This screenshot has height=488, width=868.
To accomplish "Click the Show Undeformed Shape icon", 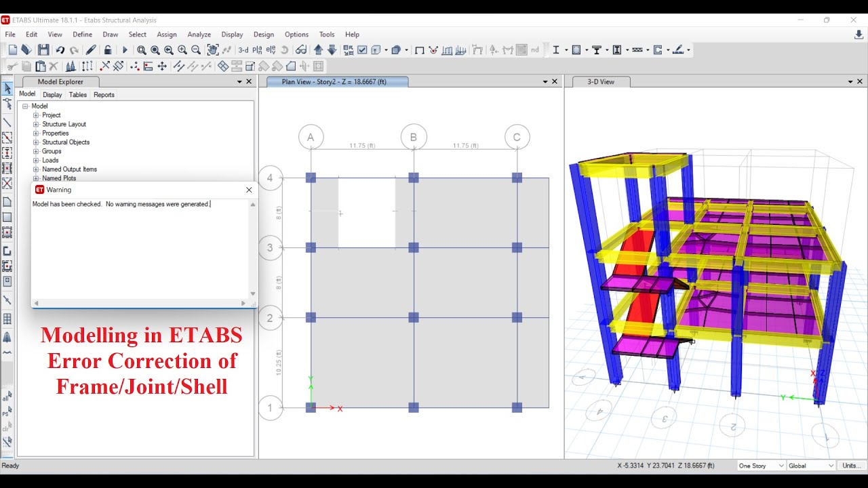I will pos(419,50).
